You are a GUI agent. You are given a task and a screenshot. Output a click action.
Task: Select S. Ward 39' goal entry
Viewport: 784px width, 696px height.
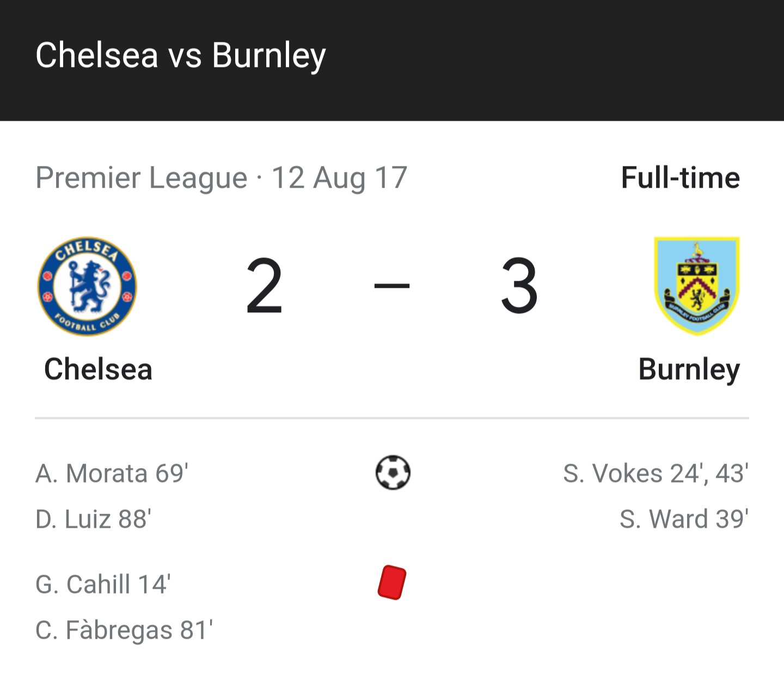point(684,519)
